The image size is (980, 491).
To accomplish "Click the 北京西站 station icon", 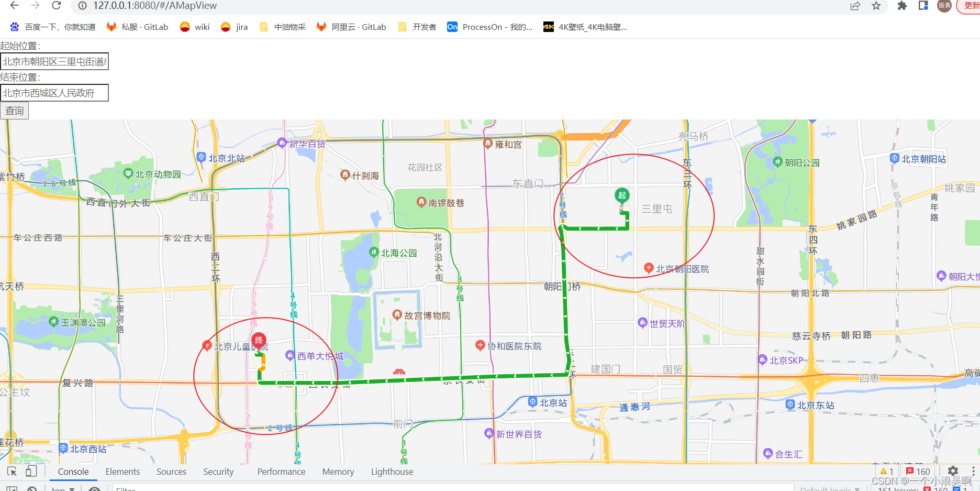I will coord(63,448).
